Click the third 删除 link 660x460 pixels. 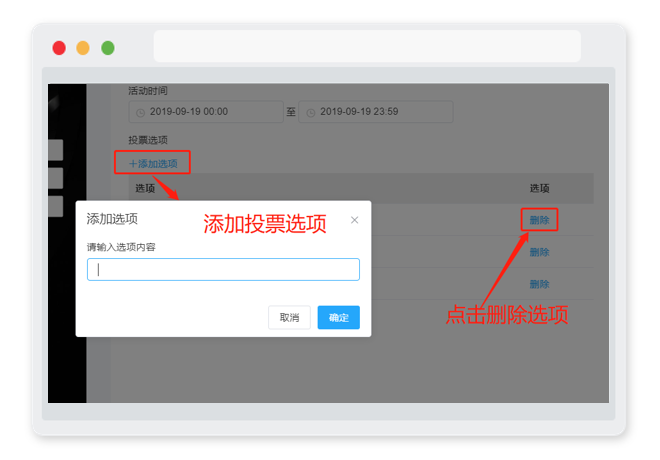(539, 284)
